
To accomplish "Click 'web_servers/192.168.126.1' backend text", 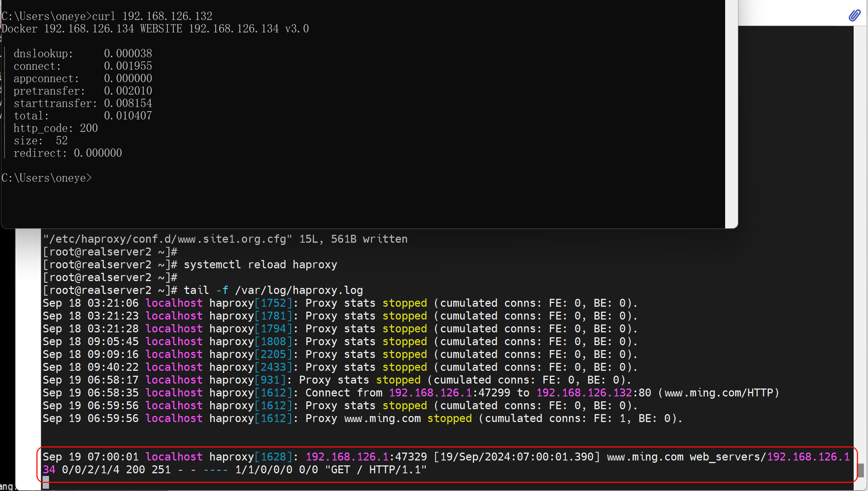I will coord(769,457).
